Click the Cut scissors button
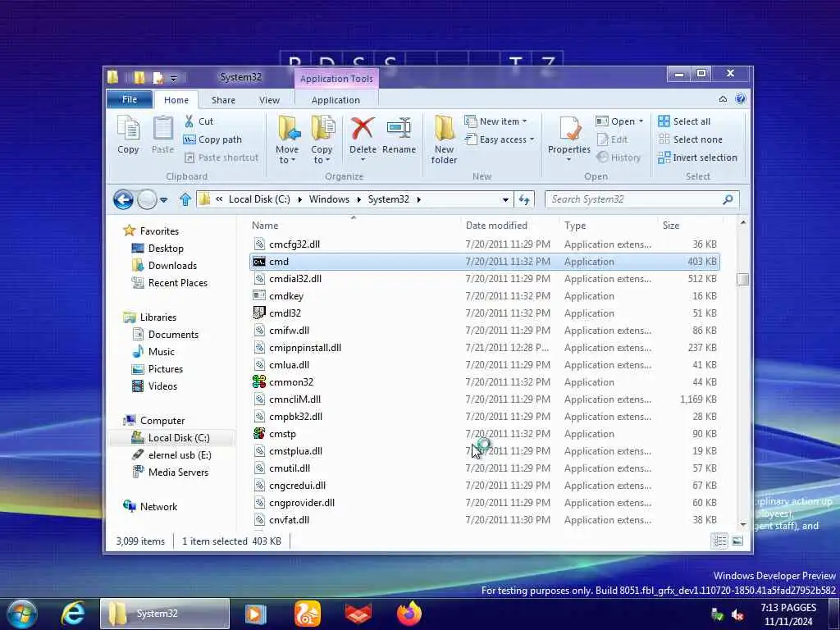 [199, 121]
